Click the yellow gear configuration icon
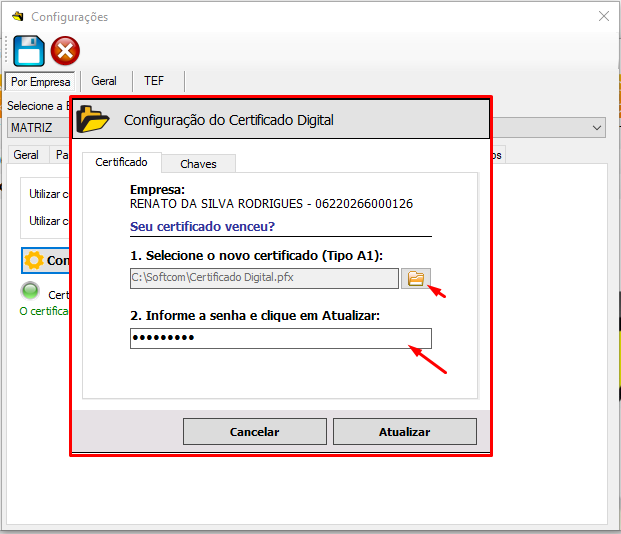Image resolution: width=621 pixels, height=534 pixels. 34,260
